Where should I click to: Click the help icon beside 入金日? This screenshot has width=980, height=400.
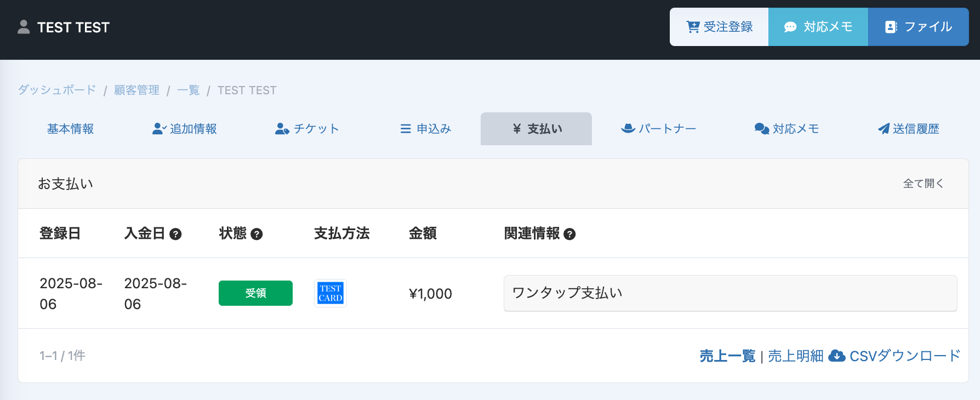pos(175,234)
